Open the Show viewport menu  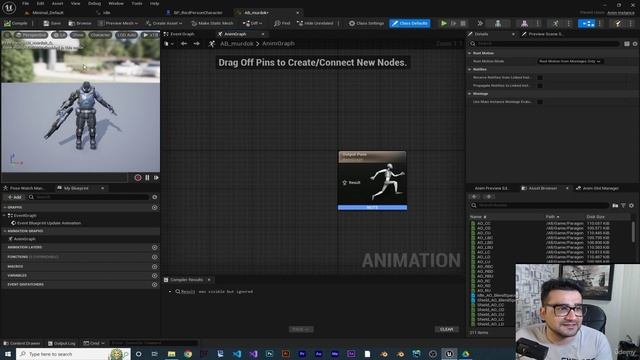point(78,35)
